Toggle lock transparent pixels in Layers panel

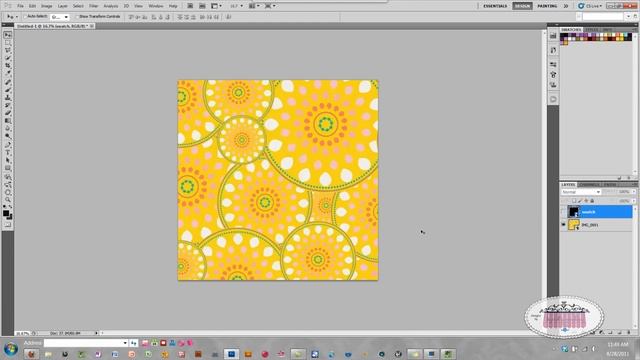click(574, 201)
